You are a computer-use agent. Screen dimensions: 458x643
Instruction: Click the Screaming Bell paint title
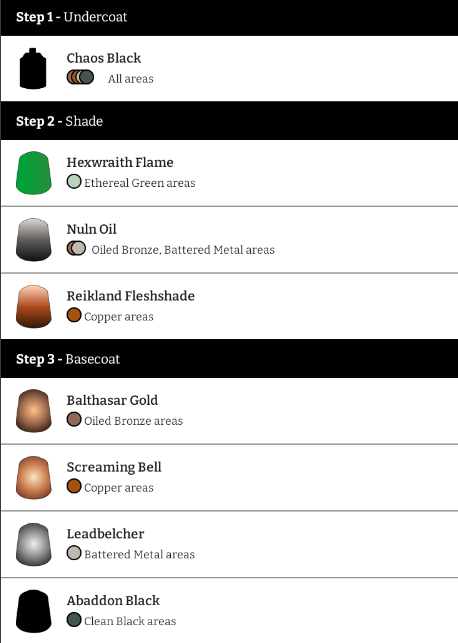(x=114, y=467)
